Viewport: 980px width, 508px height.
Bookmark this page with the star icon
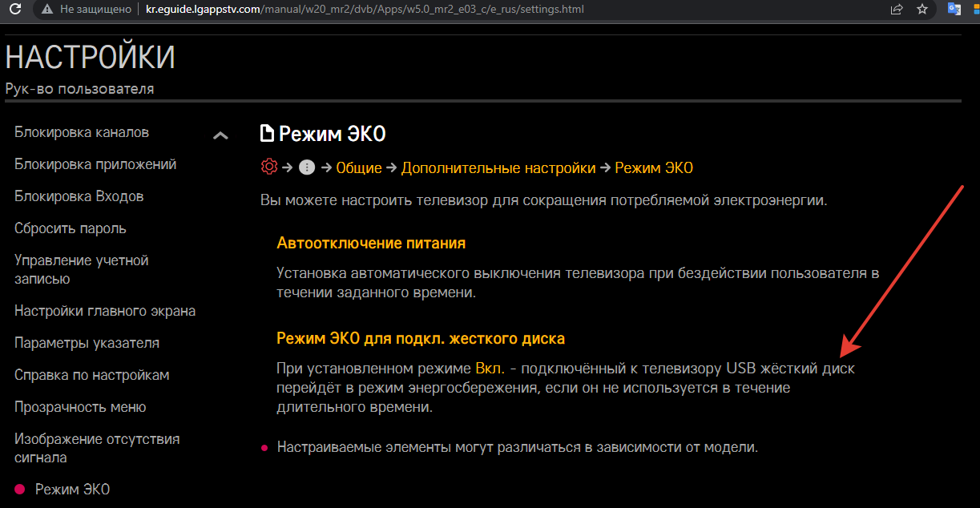tap(922, 10)
